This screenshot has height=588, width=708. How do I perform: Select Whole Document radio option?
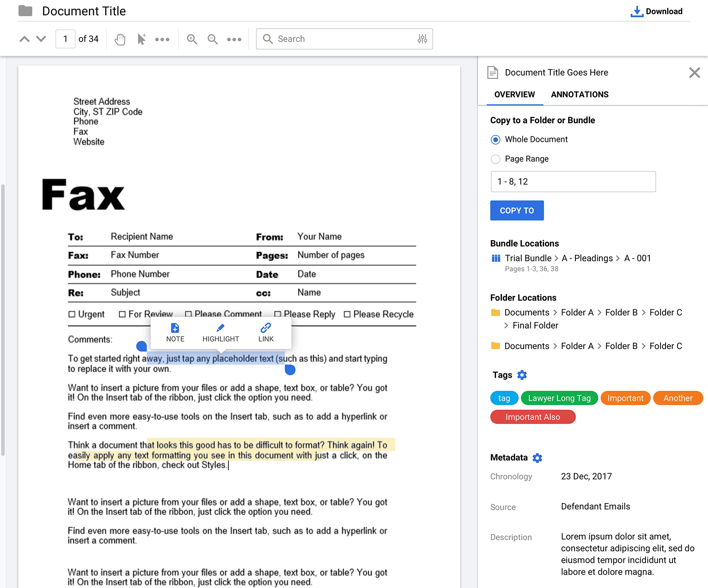tap(496, 140)
